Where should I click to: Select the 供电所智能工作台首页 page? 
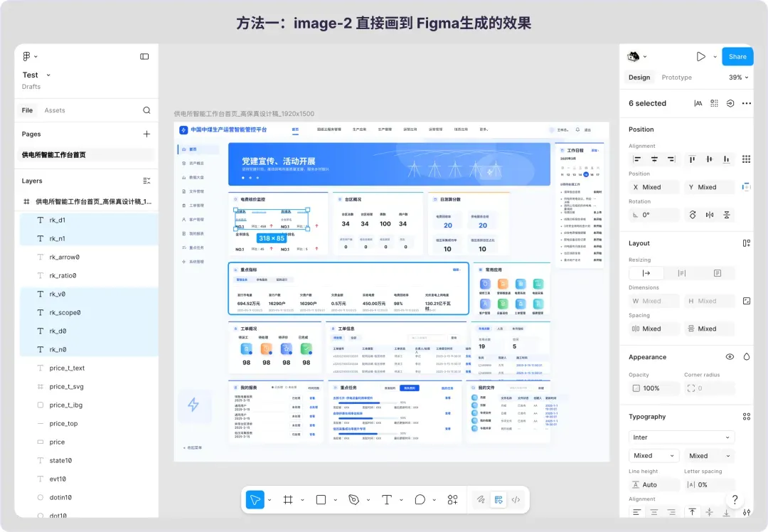(x=86, y=155)
